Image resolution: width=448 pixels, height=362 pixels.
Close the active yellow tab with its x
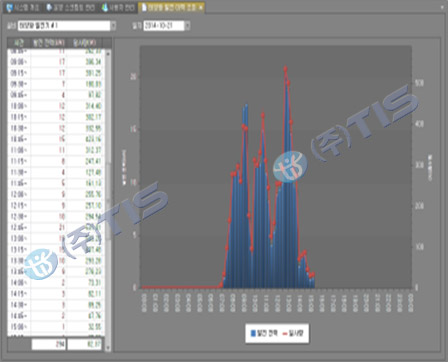pyautogui.click(x=200, y=8)
